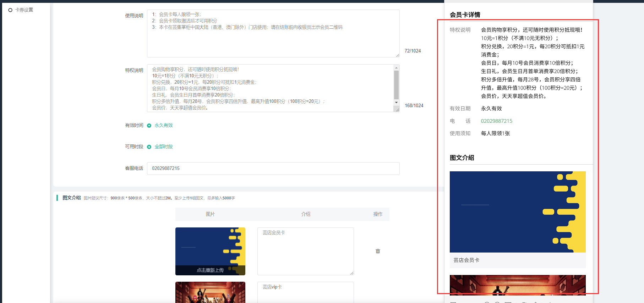Open the 卡券设置 sidebar menu item

pos(24,10)
